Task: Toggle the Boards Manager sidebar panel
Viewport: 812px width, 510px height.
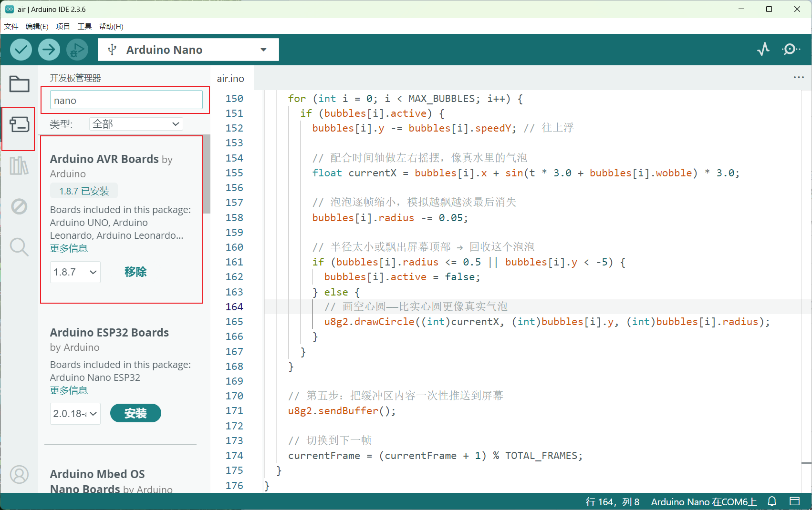Action: coord(19,125)
